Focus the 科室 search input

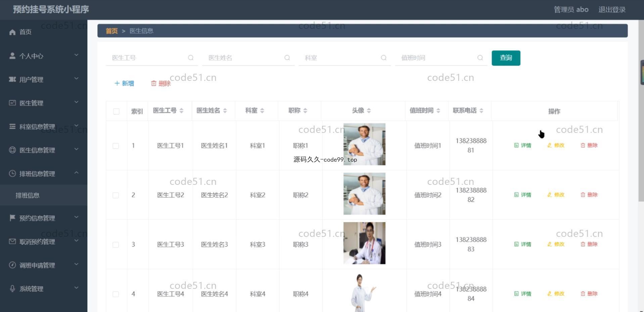pyautogui.click(x=344, y=58)
